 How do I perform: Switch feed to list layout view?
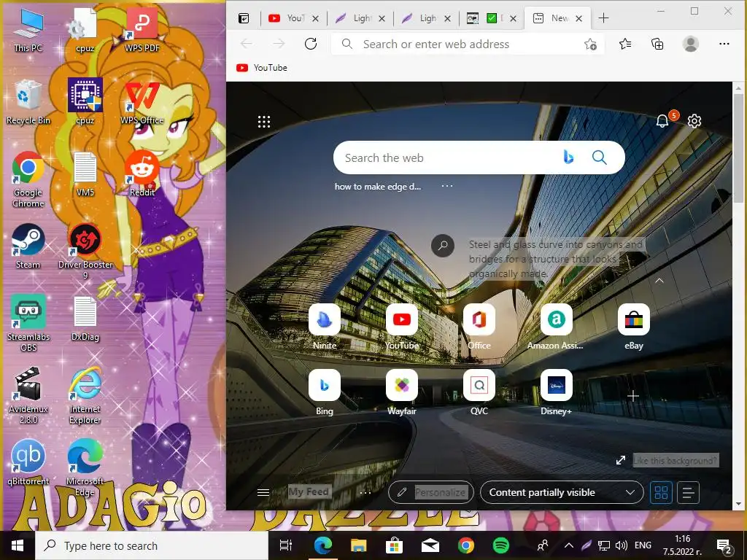pos(688,492)
